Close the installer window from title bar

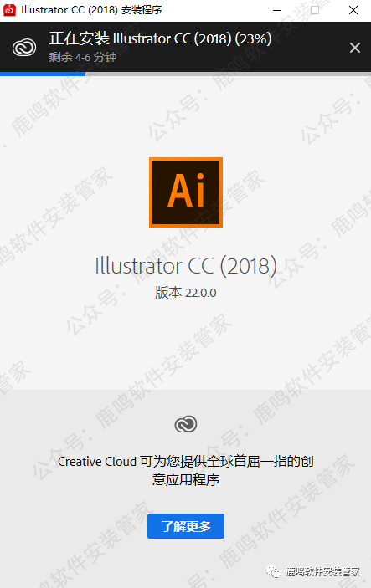(x=353, y=11)
